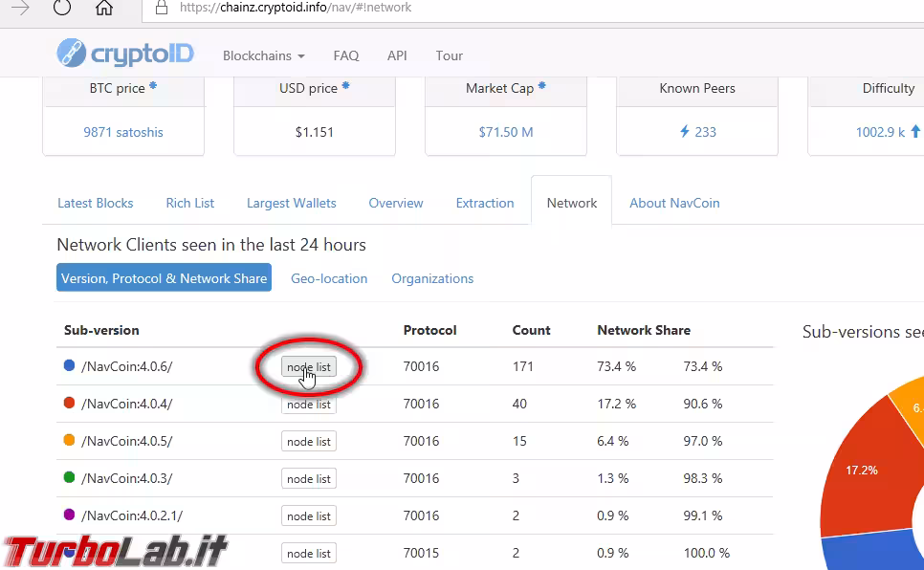The image size is (924, 570).
Task: Click the up arrow beside Difficulty value
Action: (914, 132)
